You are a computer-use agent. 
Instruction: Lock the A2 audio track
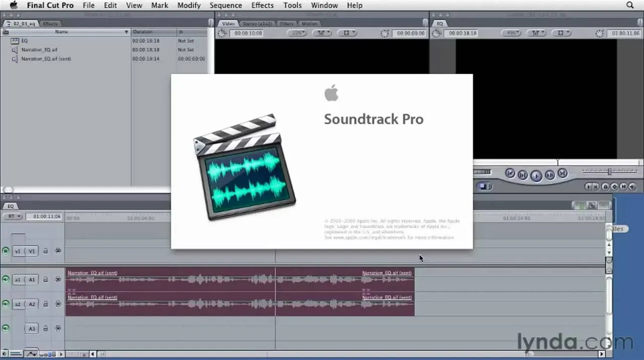pyautogui.click(x=46, y=304)
